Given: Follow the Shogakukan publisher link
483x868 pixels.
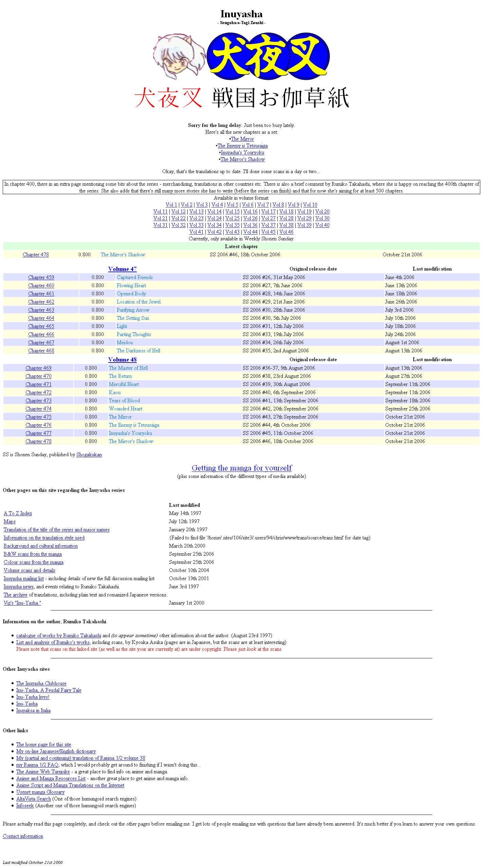Looking at the screenshot, I should coord(89,455).
